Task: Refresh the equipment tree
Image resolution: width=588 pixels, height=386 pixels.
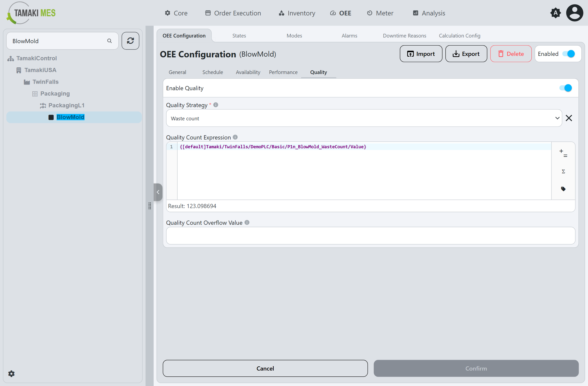Action: tap(130, 41)
